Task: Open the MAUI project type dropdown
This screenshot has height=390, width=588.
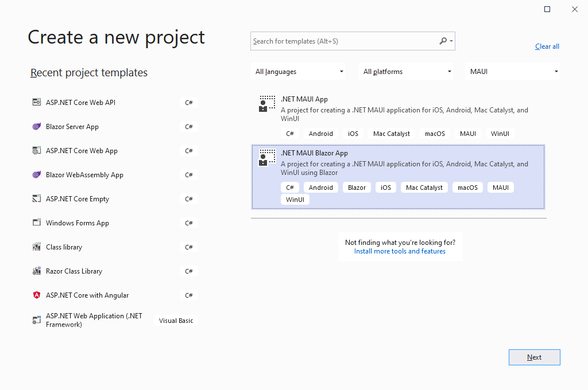Action: [513, 71]
